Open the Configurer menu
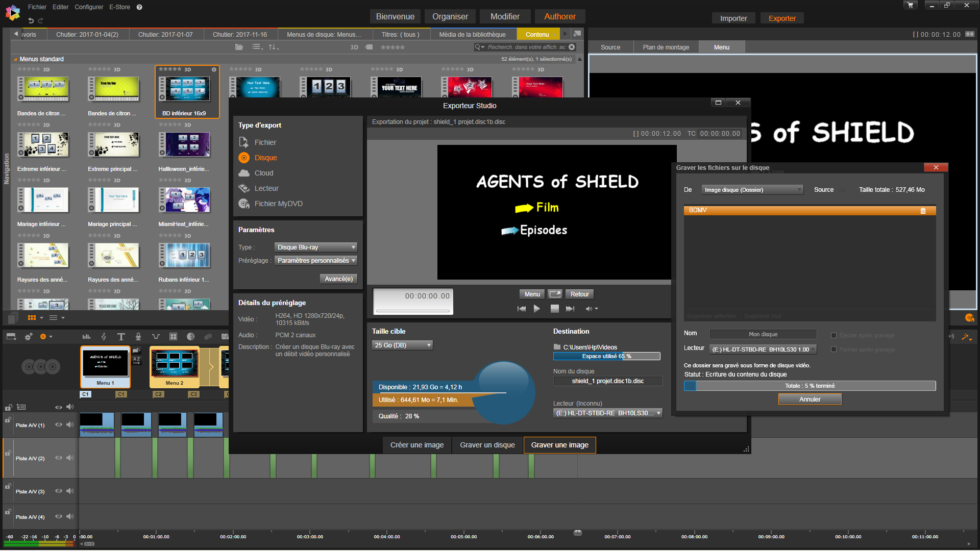The height and width of the screenshot is (551, 980). (89, 7)
